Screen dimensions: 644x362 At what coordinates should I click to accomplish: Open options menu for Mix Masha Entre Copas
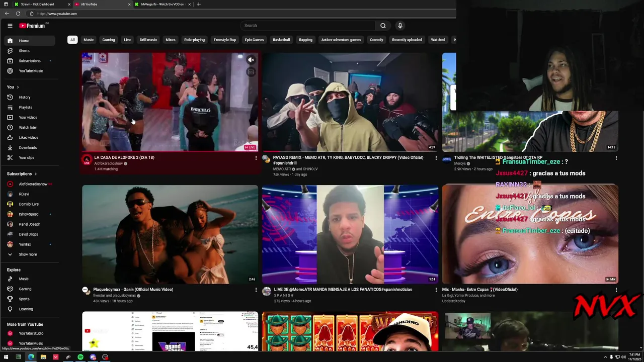[x=616, y=290]
